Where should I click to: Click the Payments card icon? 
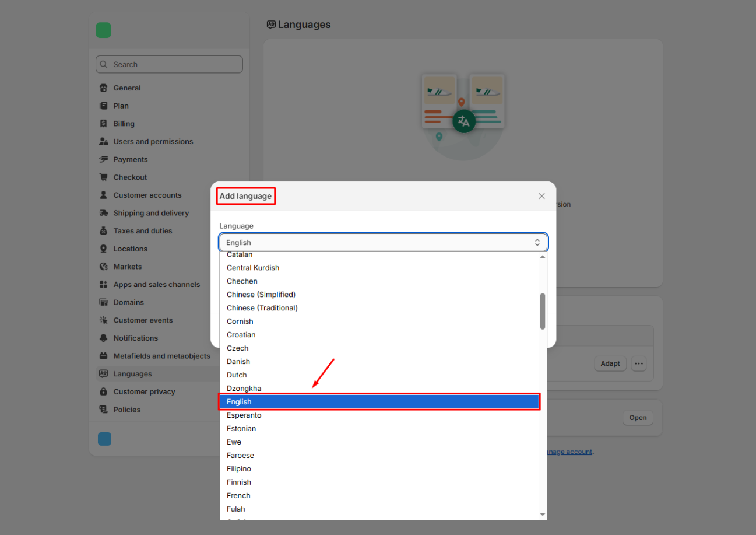pyautogui.click(x=104, y=159)
